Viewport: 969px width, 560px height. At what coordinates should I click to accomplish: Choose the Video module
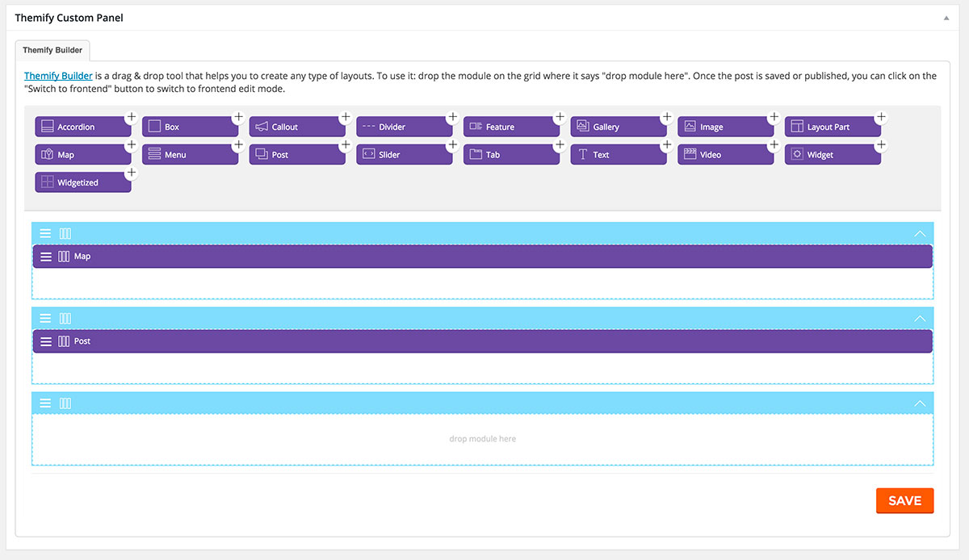pyautogui.click(x=726, y=154)
